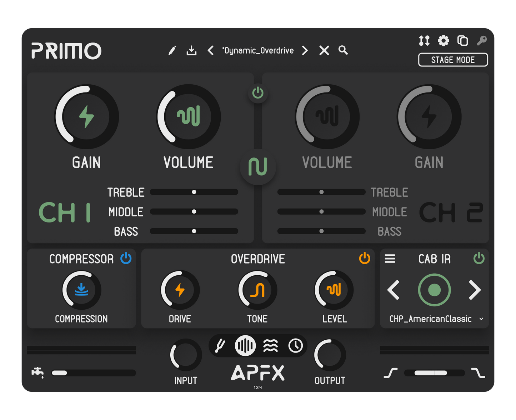Viewport: 516px width, 420px height.
Task: Expand the CHP_AmericanClassic cabinet dropdown
Action: (x=481, y=319)
